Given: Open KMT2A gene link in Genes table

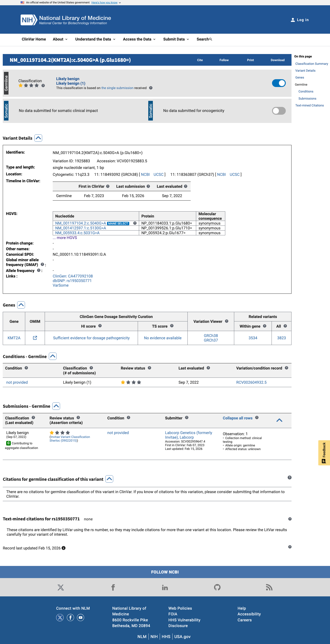Looking at the screenshot, I should [x=14, y=338].
